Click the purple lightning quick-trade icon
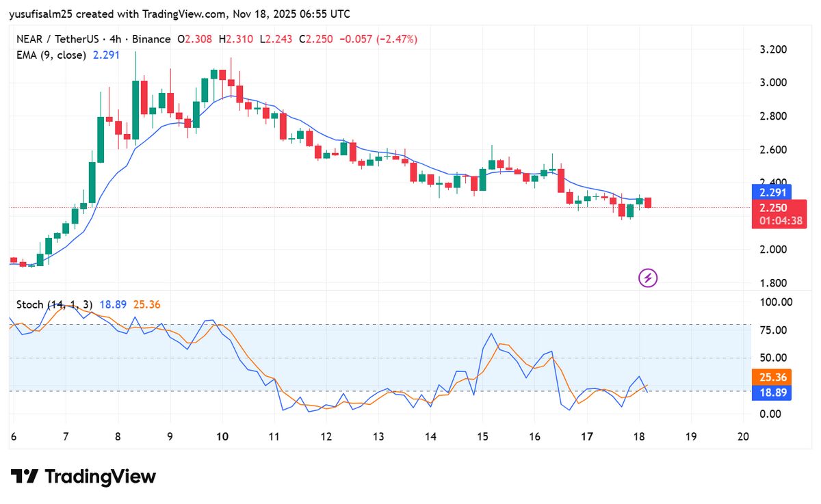821x504 pixels. tap(647, 277)
